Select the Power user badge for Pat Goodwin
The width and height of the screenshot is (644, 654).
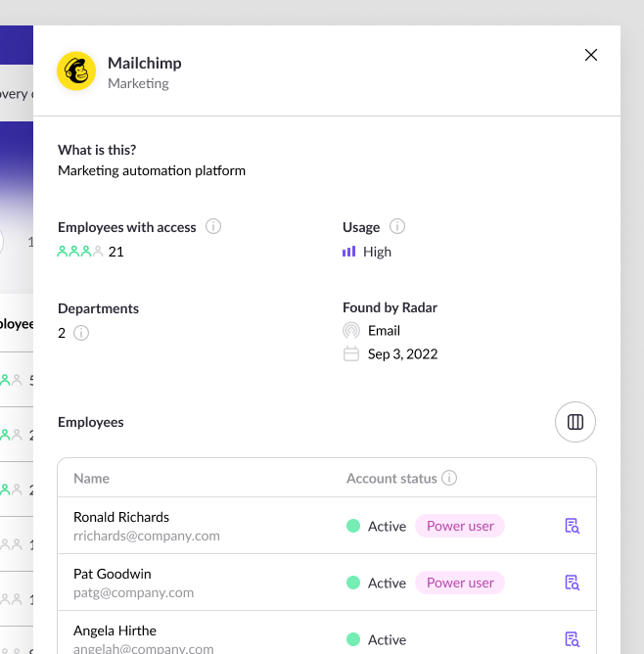(460, 583)
